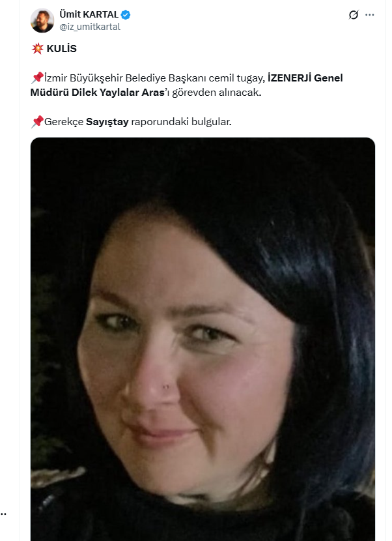This screenshot has height=541, width=392.
Task: Click the pushpin emoji before Gerekçe
Action: click(x=37, y=121)
